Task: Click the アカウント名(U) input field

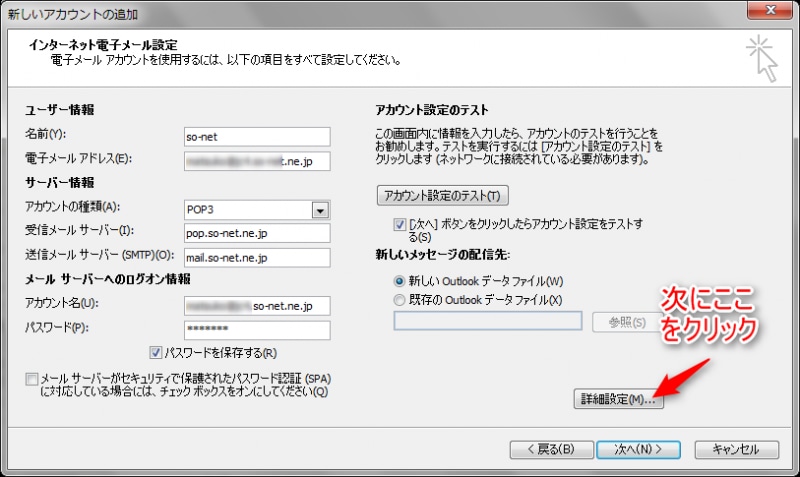Action: [257, 306]
